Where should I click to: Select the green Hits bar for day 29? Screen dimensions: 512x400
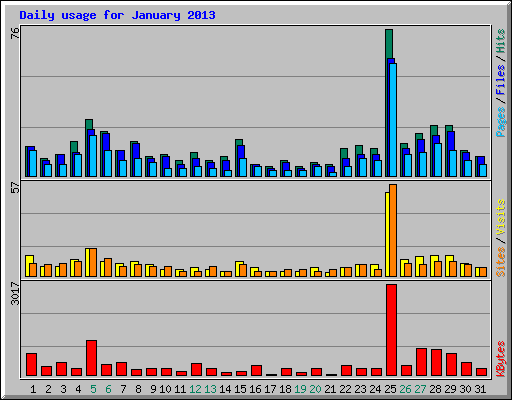tap(449, 128)
